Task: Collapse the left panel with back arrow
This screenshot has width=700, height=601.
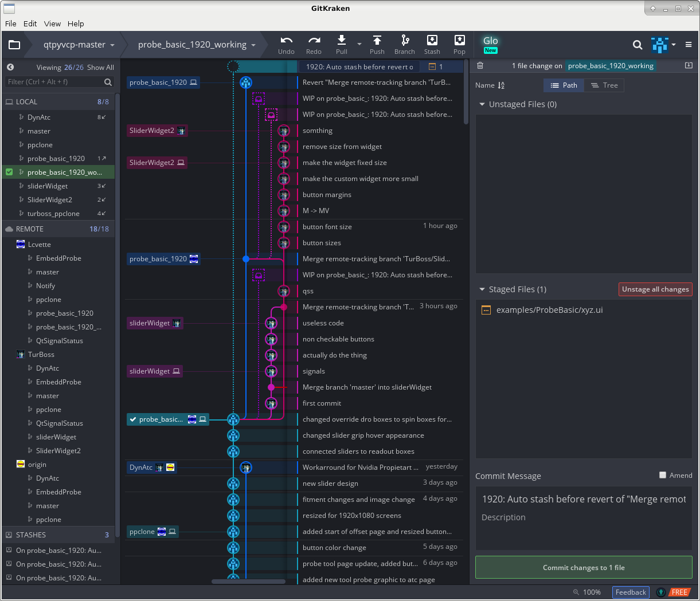Action: click(x=10, y=67)
